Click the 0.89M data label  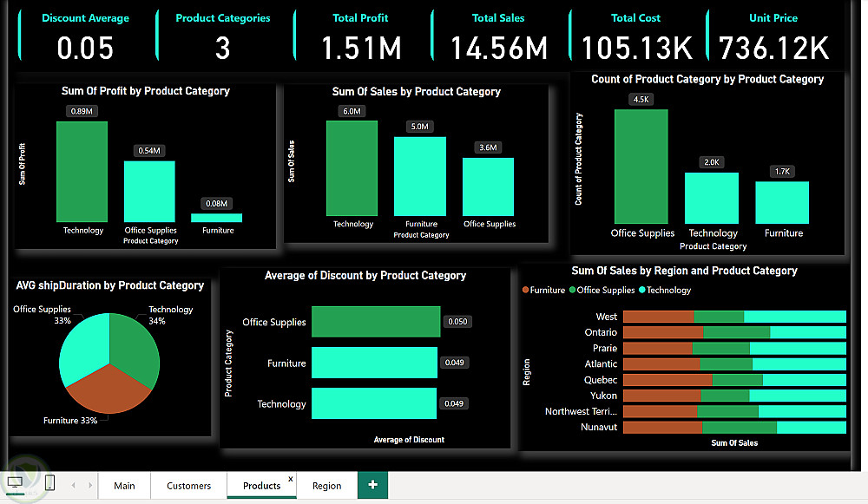[82, 111]
